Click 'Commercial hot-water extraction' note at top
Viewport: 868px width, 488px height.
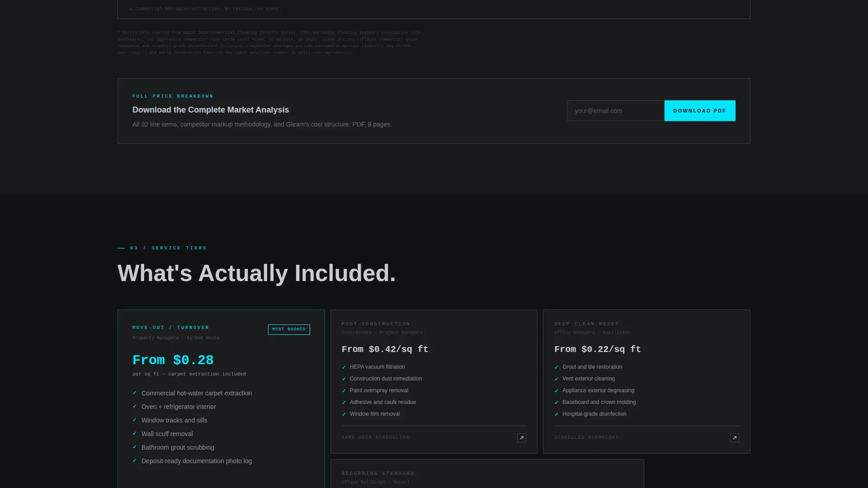point(206,9)
